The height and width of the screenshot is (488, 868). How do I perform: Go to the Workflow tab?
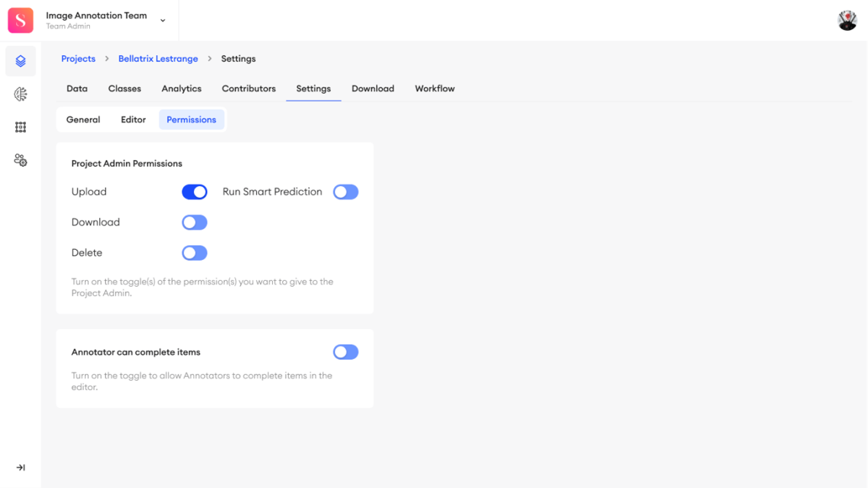[435, 89]
